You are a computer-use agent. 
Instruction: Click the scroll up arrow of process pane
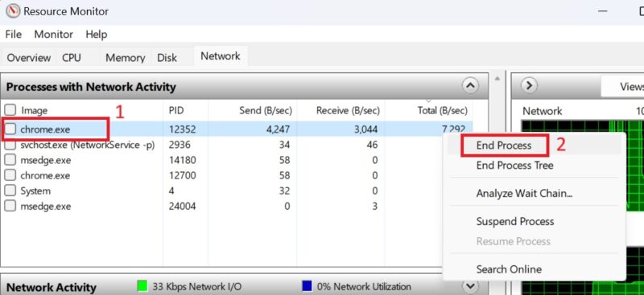point(497,78)
